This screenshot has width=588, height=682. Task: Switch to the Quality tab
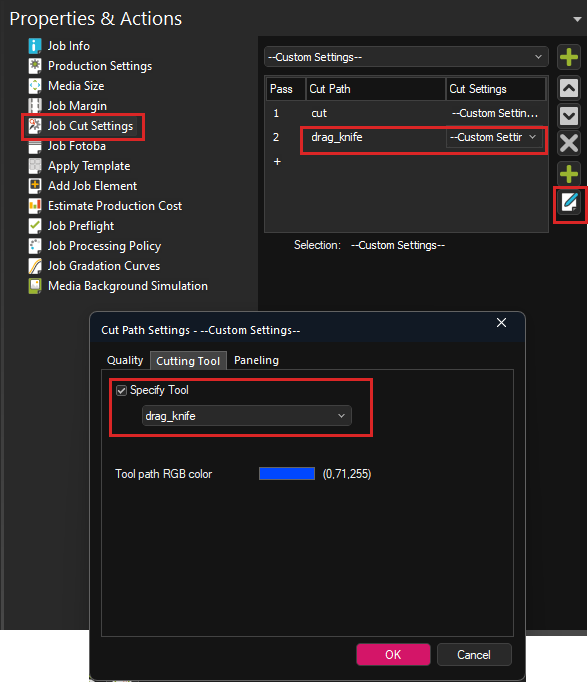click(x=125, y=360)
